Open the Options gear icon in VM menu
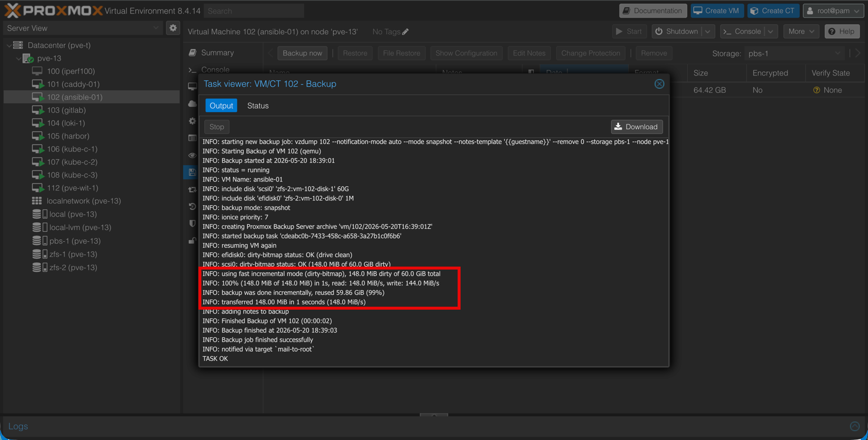This screenshot has width=868, height=440. [x=192, y=121]
